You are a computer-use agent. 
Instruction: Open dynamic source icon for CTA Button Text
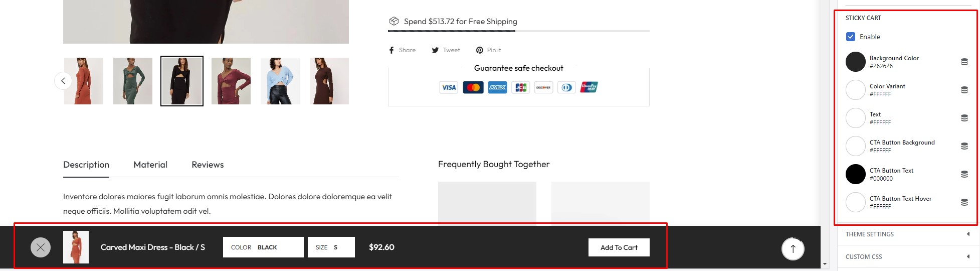point(964,174)
